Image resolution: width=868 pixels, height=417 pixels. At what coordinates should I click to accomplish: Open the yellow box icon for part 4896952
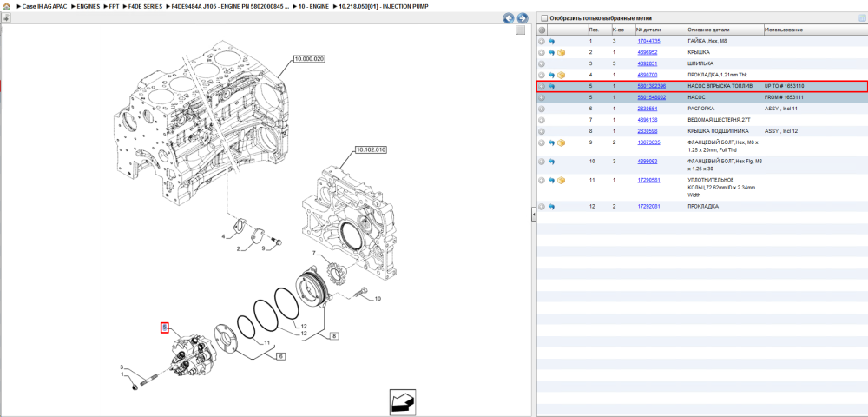(x=561, y=53)
